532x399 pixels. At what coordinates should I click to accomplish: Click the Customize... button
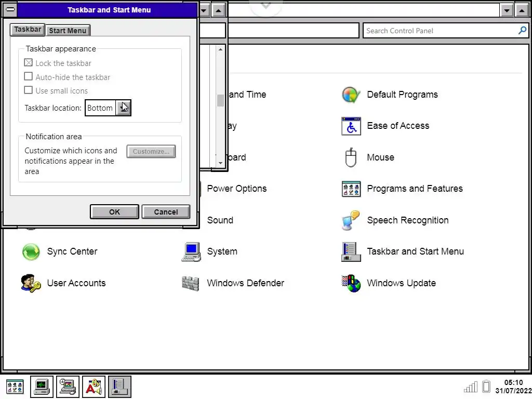coord(151,152)
